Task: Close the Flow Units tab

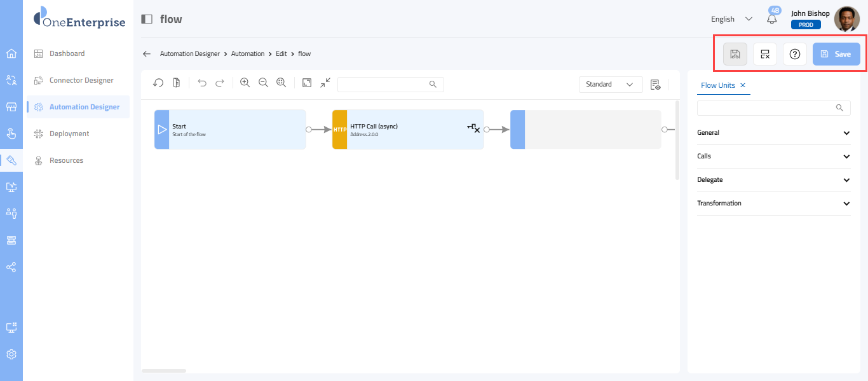Action: 743,85
